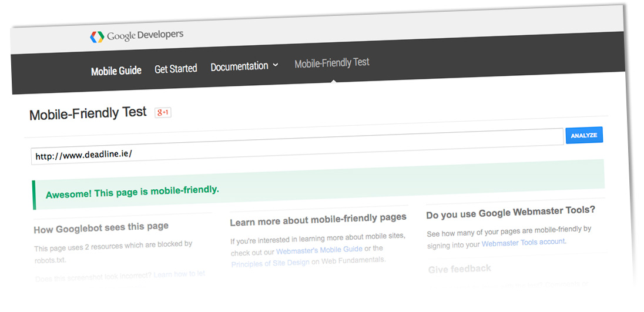Screen dimensions: 644x312
Task: Expand the Documentation dropdown menu
Action: (x=244, y=66)
